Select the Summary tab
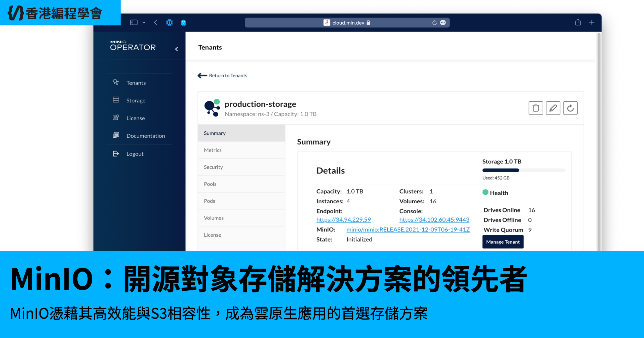The height and width of the screenshot is (338, 644). click(241, 133)
